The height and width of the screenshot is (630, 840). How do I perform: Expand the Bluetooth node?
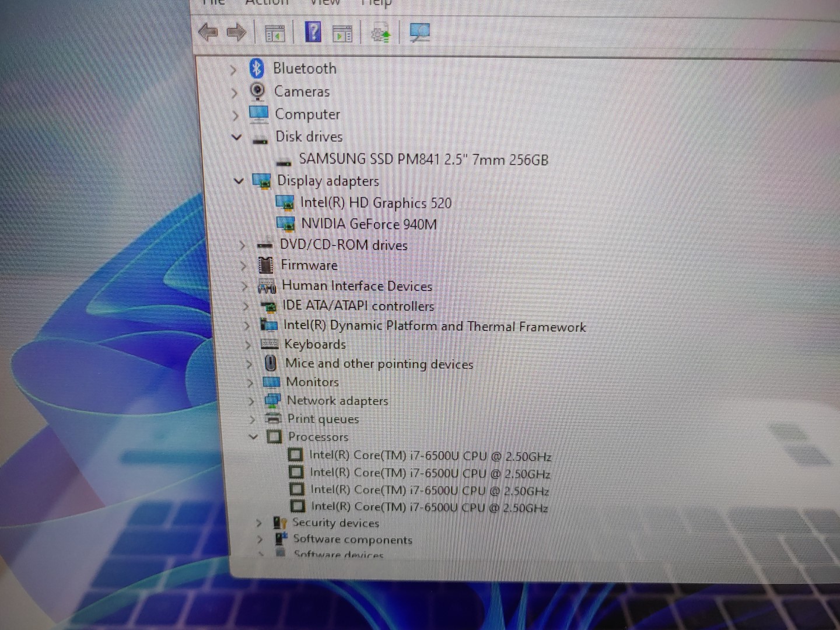233,71
